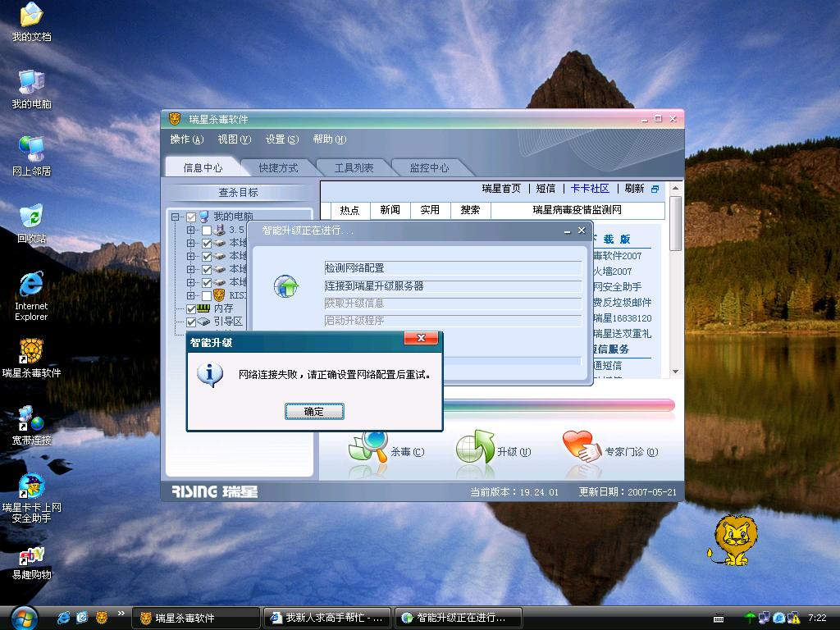Image resolution: width=840 pixels, height=630 pixels.
Task: Click lion icon in 瑞星杀毒软件 title bar
Action: tap(175, 119)
